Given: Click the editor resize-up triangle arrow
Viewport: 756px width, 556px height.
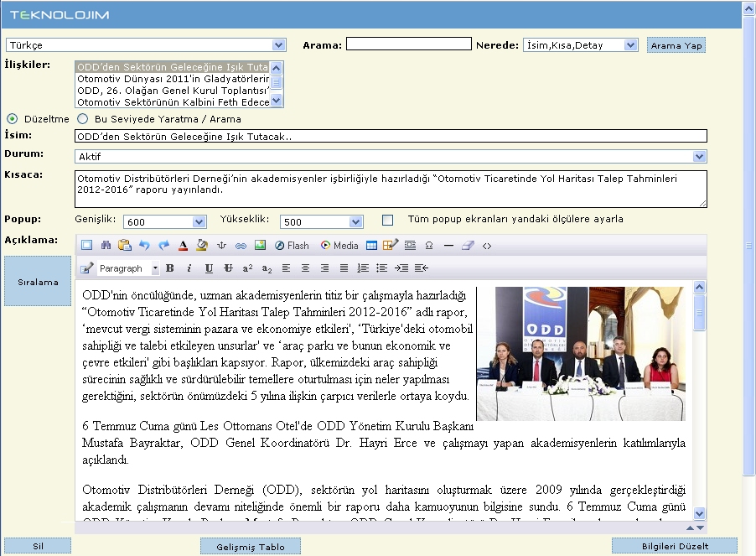Looking at the screenshot, I should 690,528.
